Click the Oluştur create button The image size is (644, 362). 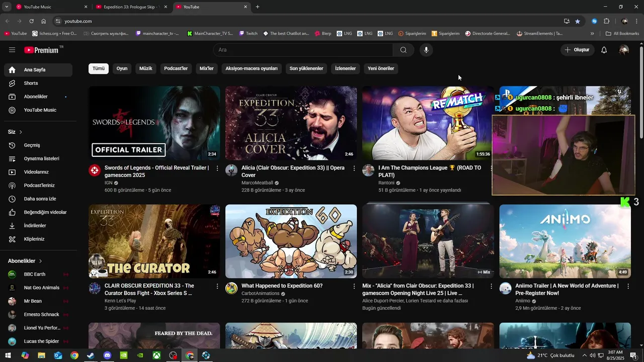tap(577, 50)
